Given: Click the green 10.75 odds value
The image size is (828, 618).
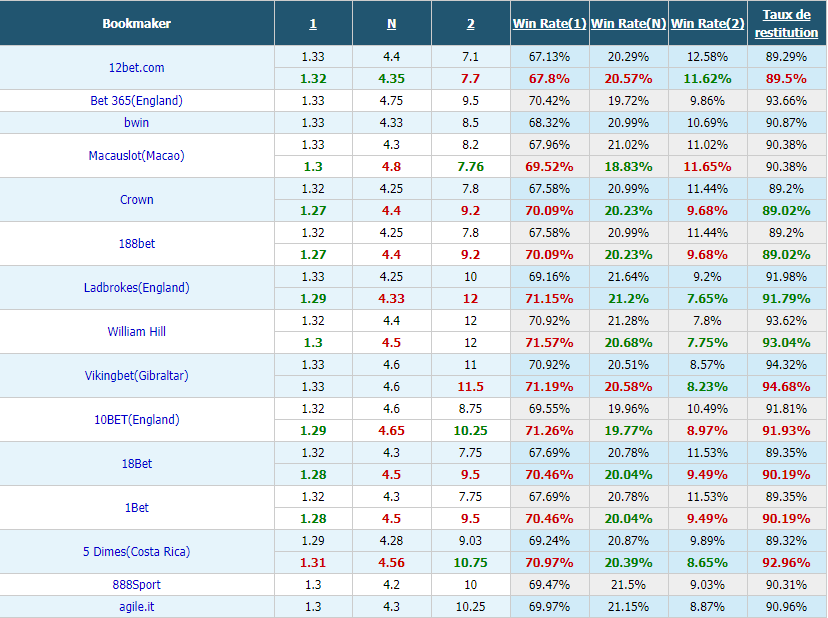Looking at the screenshot, I should 471,563.
